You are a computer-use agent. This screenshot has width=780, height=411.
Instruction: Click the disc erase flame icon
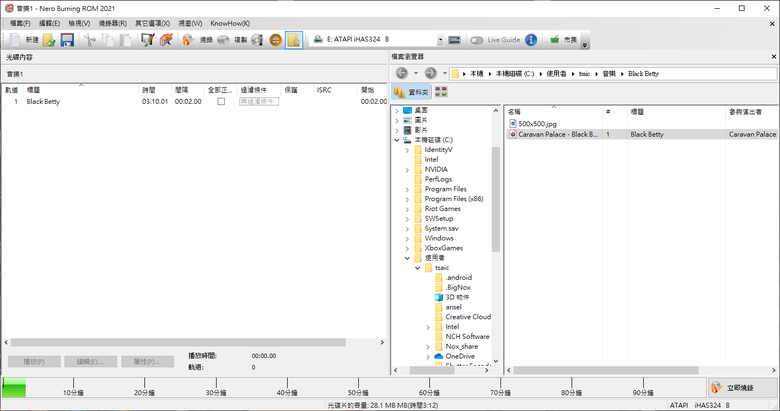pyautogui.click(x=166, y=40)
